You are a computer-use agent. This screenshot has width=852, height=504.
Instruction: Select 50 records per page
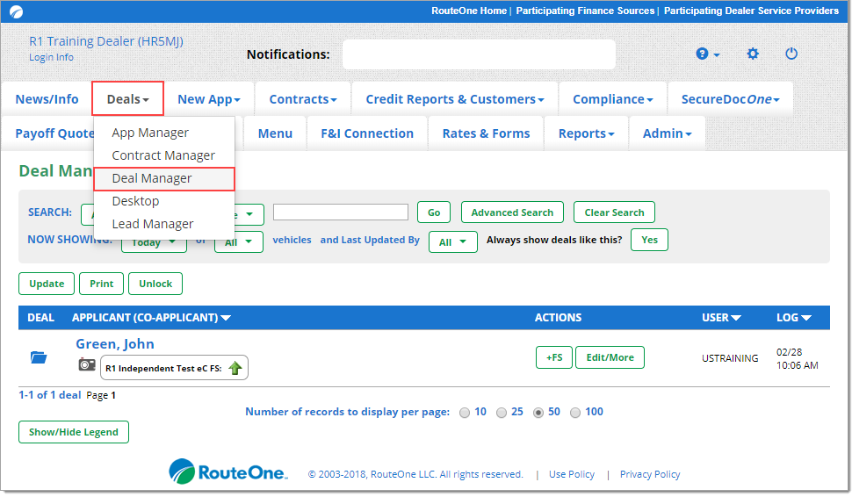[538, 413]
